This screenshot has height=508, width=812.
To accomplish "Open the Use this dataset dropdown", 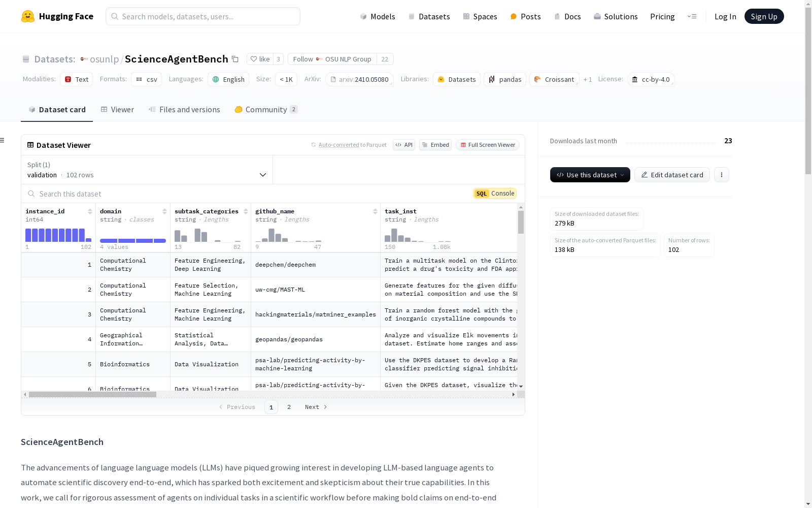I will [x=590, y=175].
